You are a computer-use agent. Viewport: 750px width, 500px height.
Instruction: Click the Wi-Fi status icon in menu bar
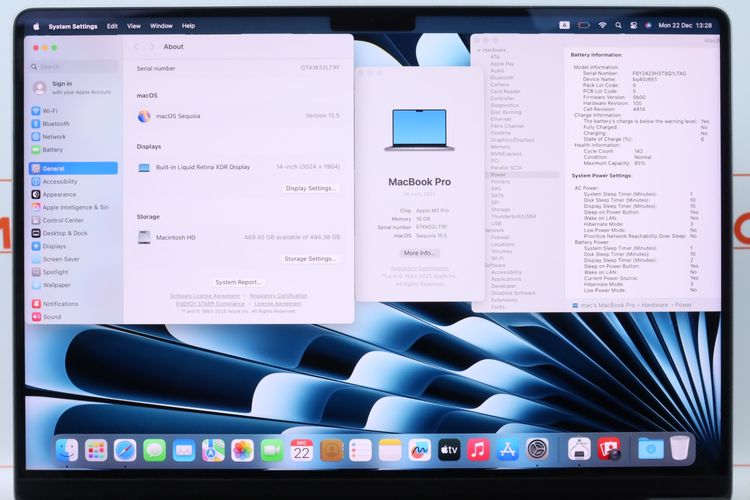pyautogui.click(x=603, y=25)
